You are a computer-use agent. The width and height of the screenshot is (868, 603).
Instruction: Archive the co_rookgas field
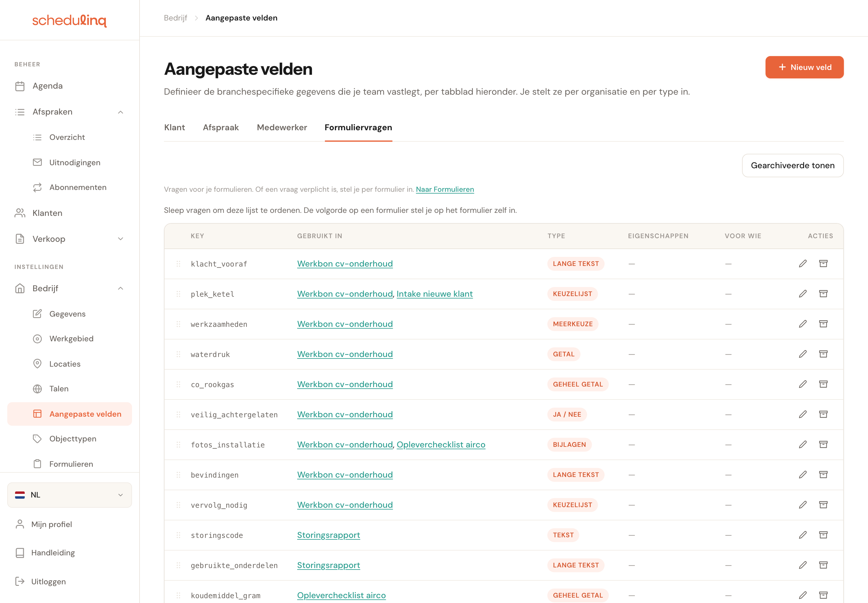(x=823, y=384)
